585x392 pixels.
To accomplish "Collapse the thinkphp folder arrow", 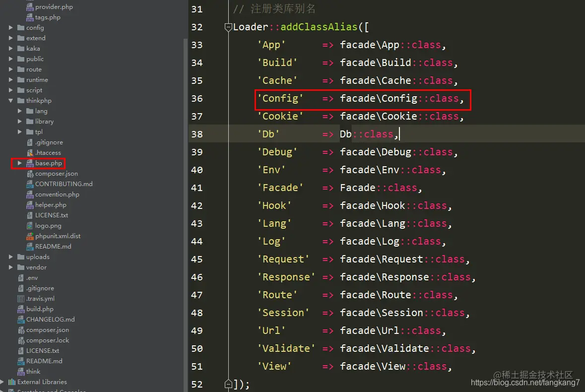I will pos(10,101).
